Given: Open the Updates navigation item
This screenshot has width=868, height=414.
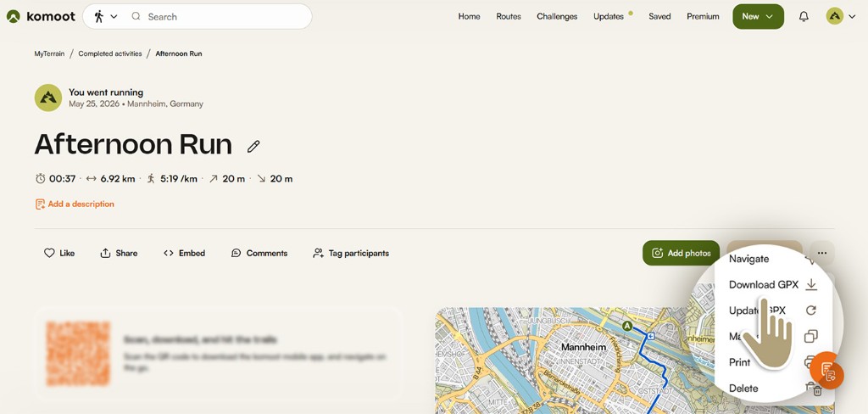Looking at the screenshot, I should click(609, 17).
